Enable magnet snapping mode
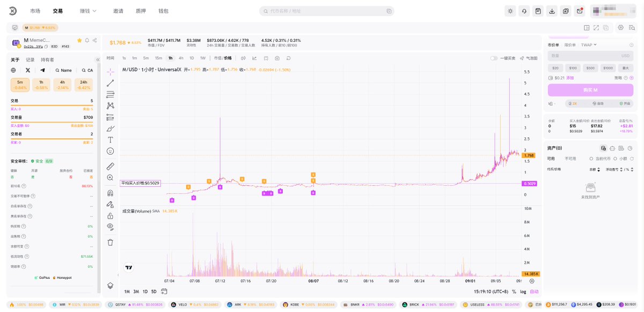Screen dimensions: 644x312 coord(111,193)
